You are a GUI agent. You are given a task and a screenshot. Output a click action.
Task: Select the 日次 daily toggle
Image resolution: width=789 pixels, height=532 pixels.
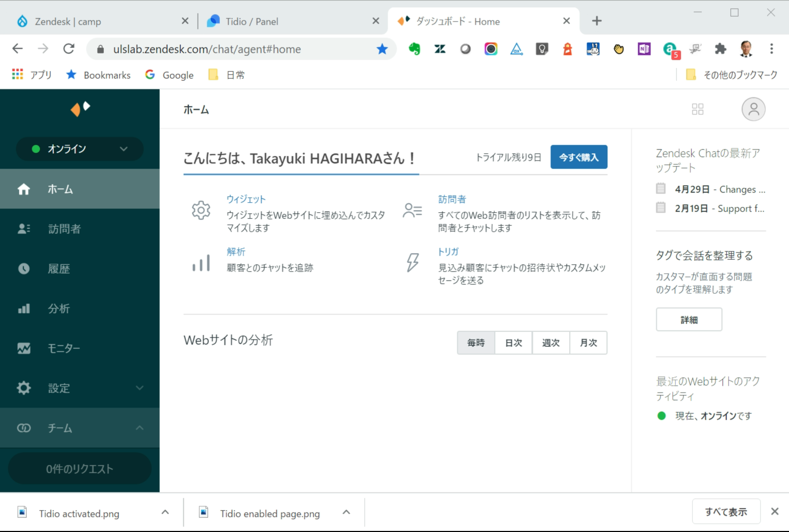click(x=514, y=343)
